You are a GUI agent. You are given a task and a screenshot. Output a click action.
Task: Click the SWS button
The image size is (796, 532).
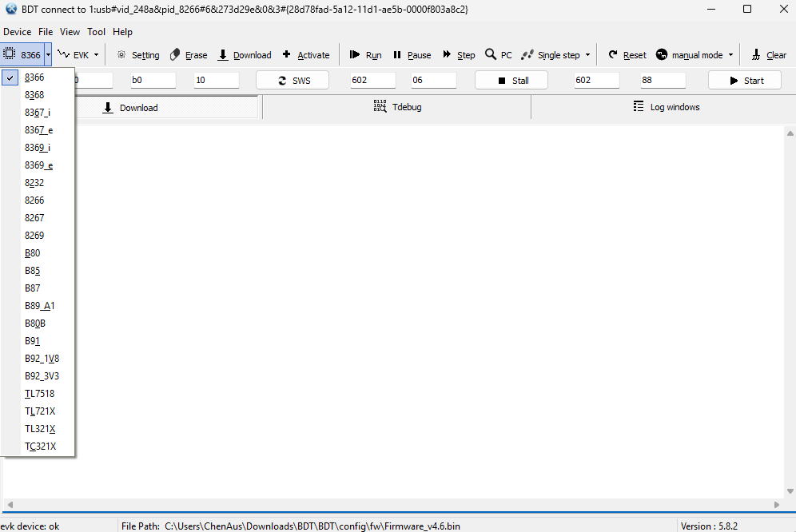294,81
